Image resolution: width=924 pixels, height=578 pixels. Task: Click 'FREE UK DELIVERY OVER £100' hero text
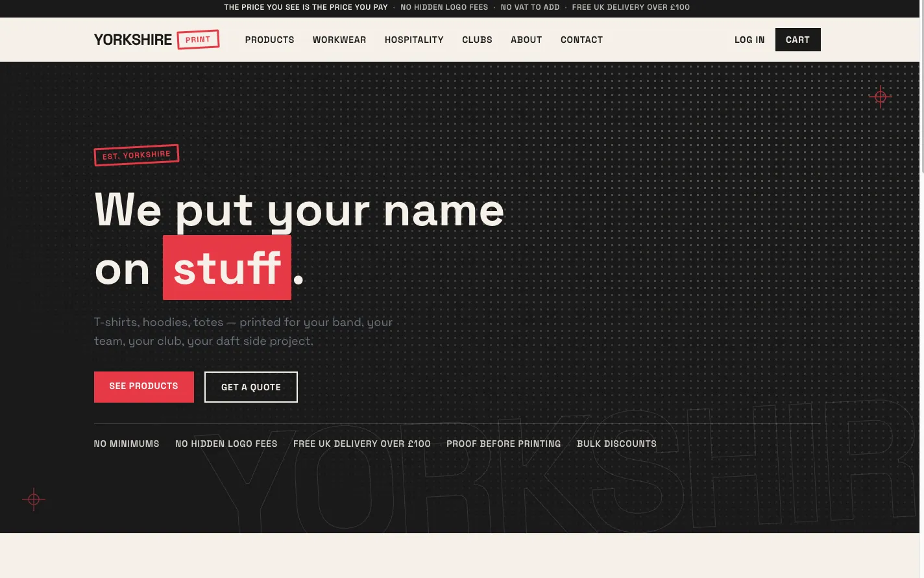click(362, 444)
